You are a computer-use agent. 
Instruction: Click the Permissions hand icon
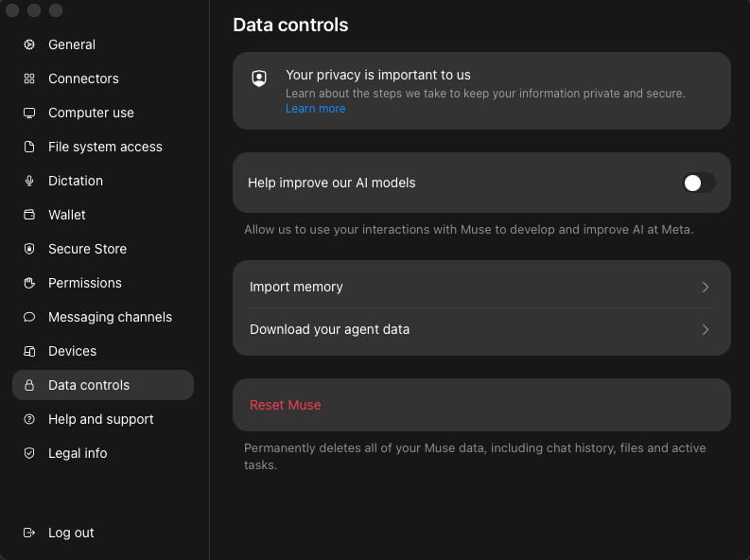click(29, 283)
